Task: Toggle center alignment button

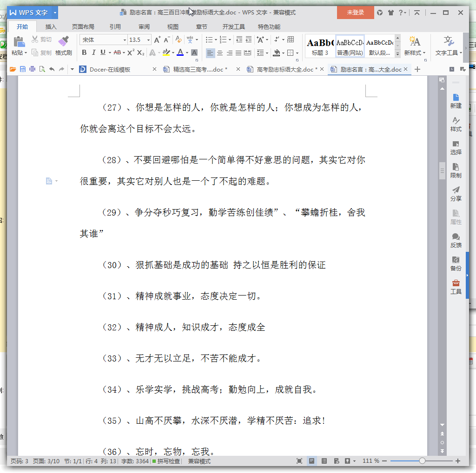Action: pyautogui.click(x=220, y=53)
